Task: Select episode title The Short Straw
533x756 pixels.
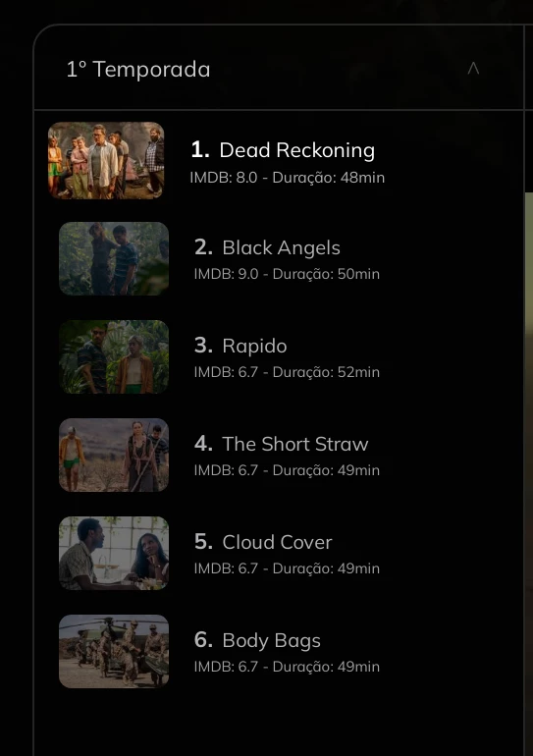Action: [x=294, y=444]
